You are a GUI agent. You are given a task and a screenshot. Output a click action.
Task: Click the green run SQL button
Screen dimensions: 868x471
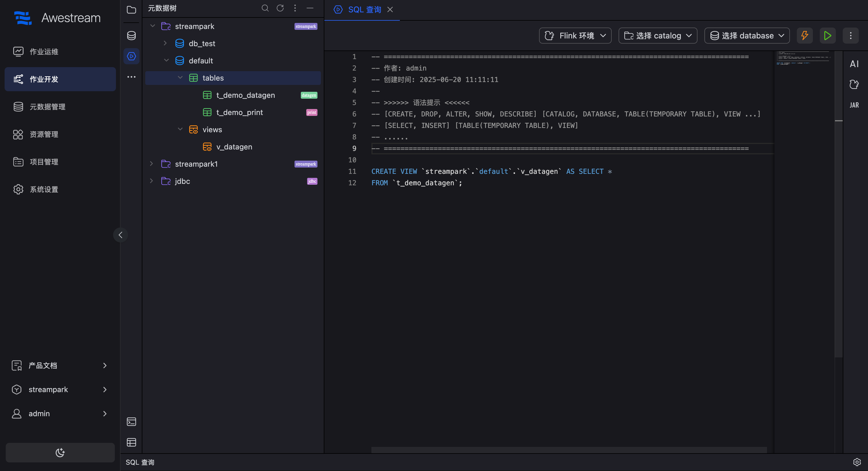tap(827, 36)
